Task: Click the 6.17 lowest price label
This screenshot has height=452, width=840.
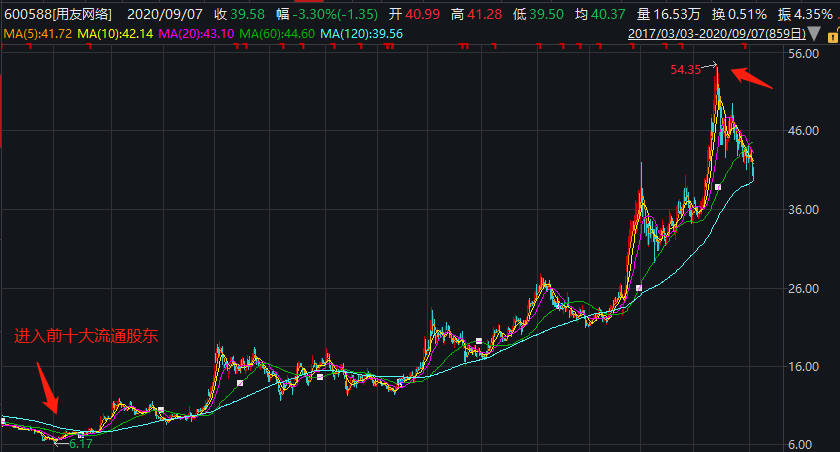Action: tap(81, 444)
